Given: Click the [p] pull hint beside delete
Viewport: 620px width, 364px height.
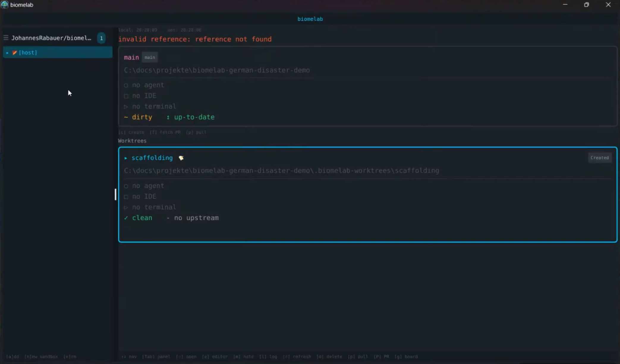Looking at the screenshot, I should [x=358, y=357].
